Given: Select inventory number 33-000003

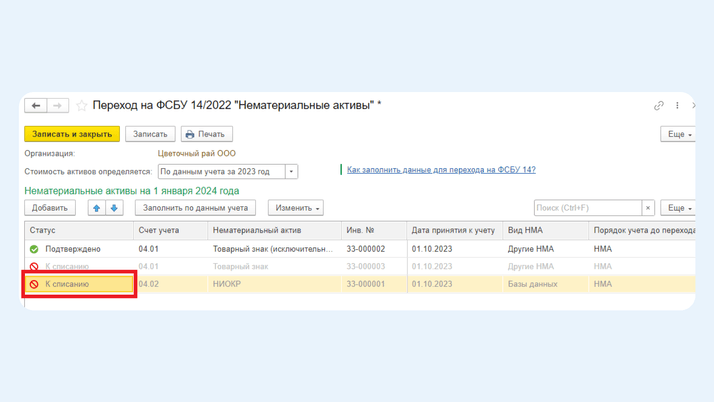Looking at the screenshot, I should tap(374, 266).
